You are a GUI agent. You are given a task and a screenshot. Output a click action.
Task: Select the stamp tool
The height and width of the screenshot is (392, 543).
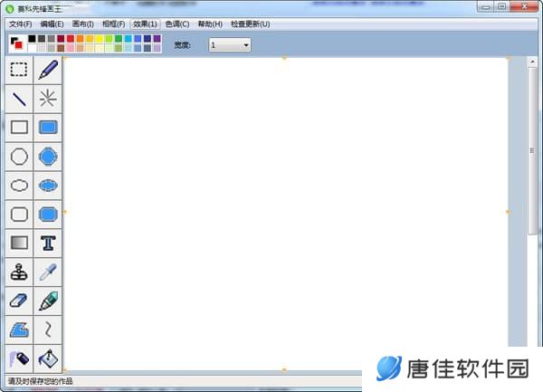pyautogui.click(x=19, y=272)
